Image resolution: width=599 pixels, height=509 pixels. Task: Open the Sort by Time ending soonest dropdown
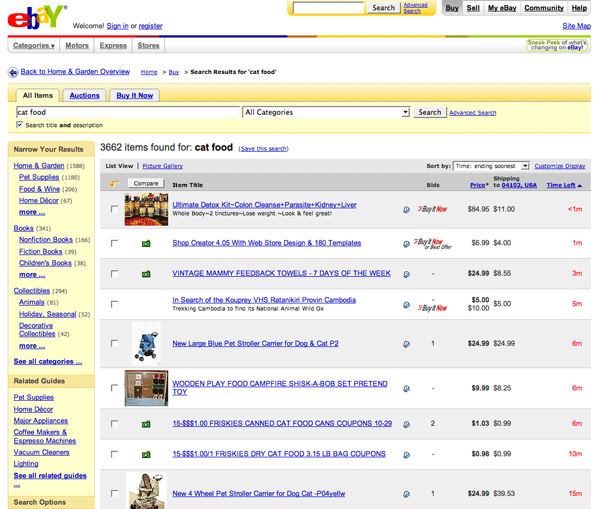pos(491,166)
